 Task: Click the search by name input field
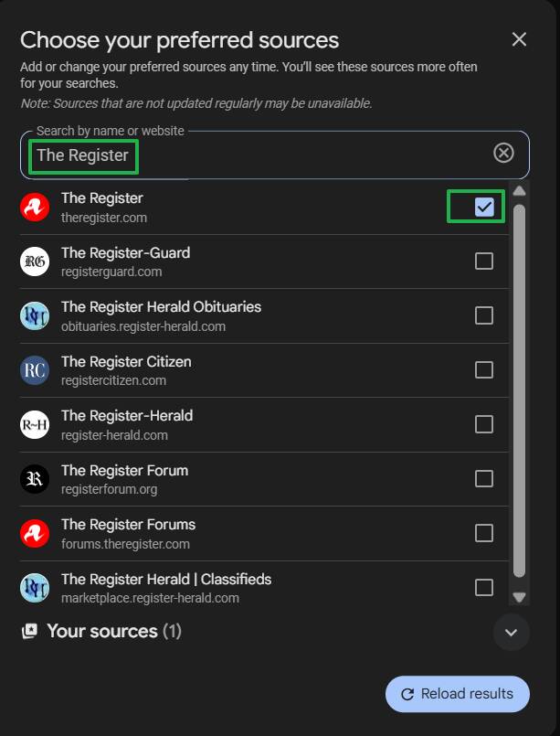pos(274,155)
